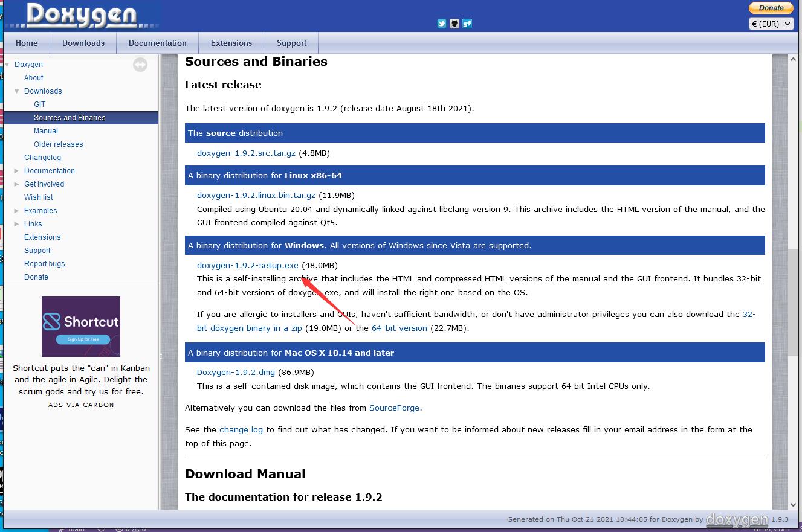
Task: Open the SourceForge text link
Action: (394, 408)
